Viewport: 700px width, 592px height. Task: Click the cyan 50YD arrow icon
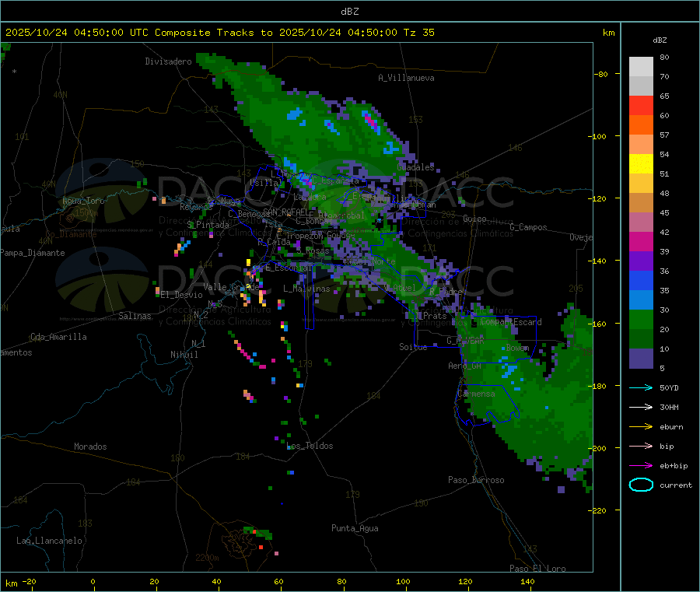click(x=641, y=387)
